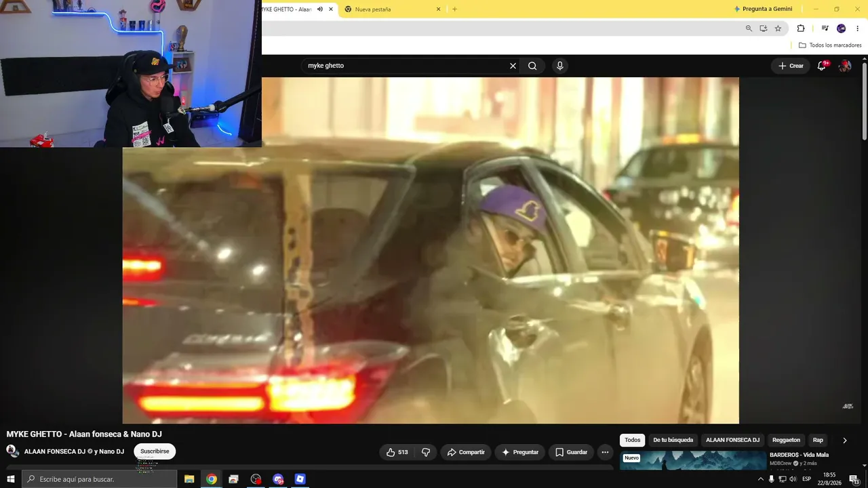Open the Chrome profile avatar

point(841,28)
